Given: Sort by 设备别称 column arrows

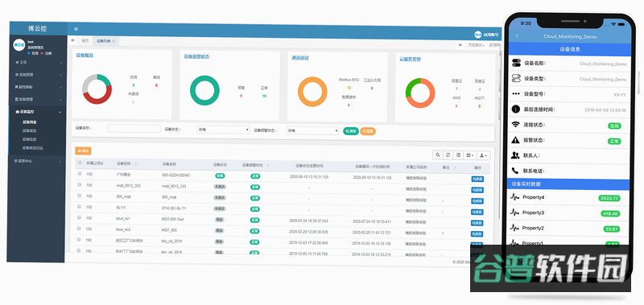Looking at the screenshot, I should (x=136, y=164).
